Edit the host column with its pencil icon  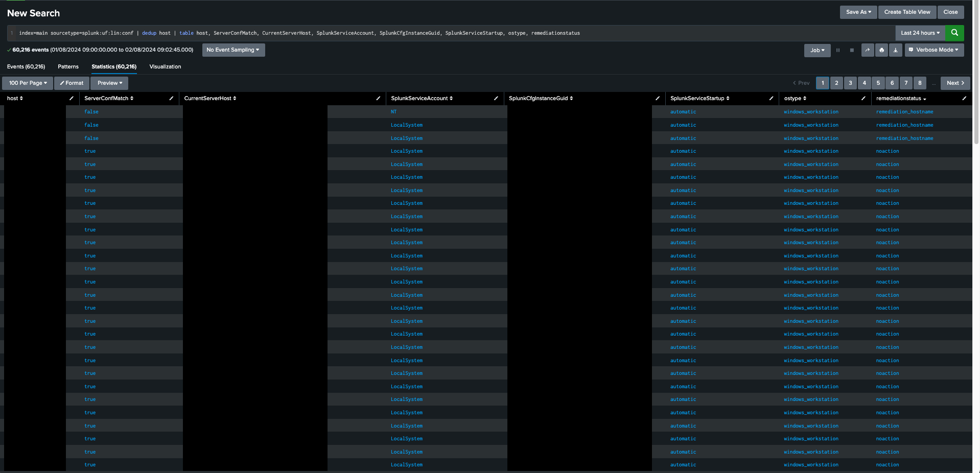pyautogui.click(x=71, y=98)
